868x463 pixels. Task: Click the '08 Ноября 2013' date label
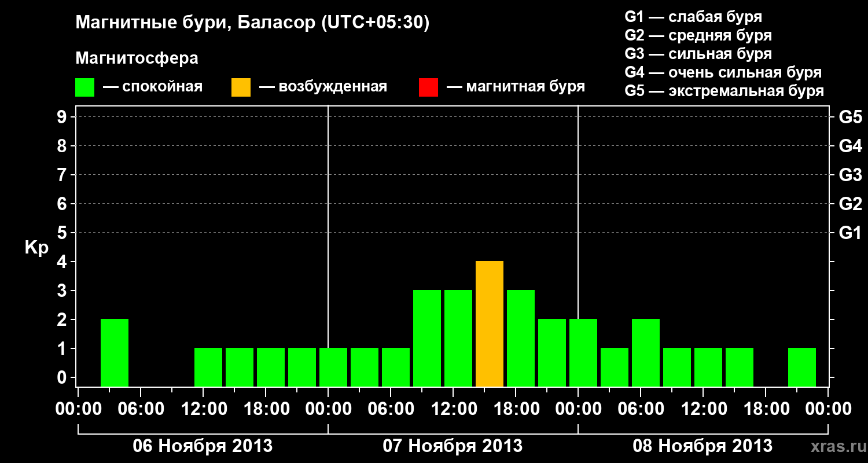pyautogui.click(x=703, y=446)
